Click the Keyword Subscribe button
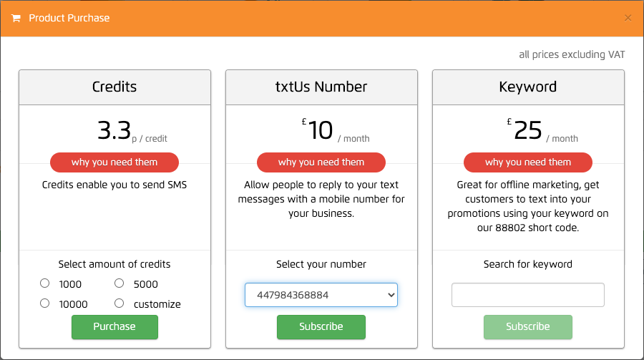 coord(528,326)
